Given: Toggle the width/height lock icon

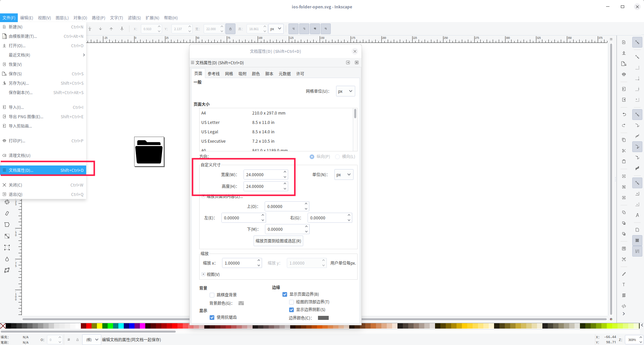Looking at the screenshot, I should 230,29.
